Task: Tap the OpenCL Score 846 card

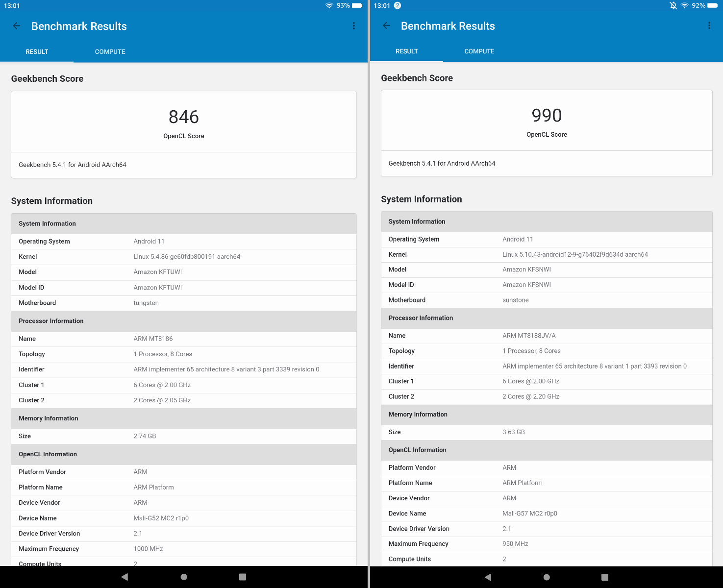Action: click(x=183, y=122)
